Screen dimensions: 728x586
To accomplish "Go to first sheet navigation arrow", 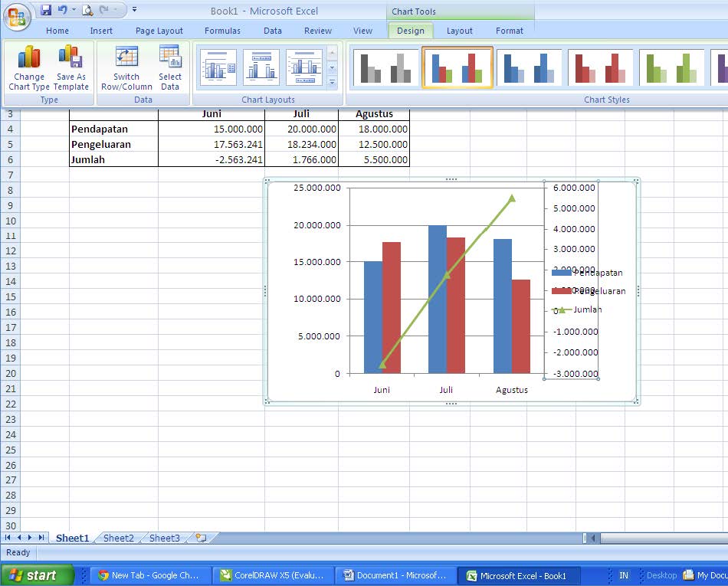I will point(8,537).
